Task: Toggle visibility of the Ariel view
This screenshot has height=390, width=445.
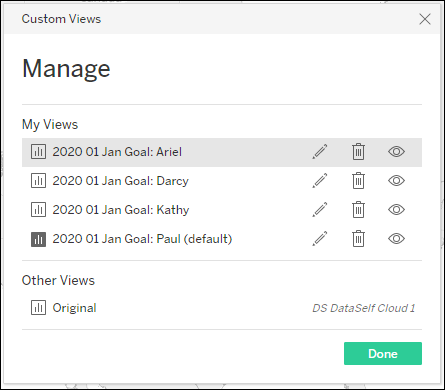Action: 396,152
